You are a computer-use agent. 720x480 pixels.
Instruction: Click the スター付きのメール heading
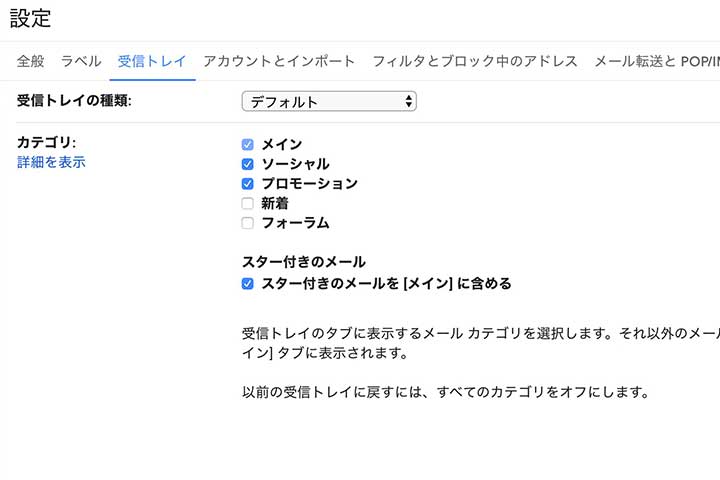[x=304, y=262]
